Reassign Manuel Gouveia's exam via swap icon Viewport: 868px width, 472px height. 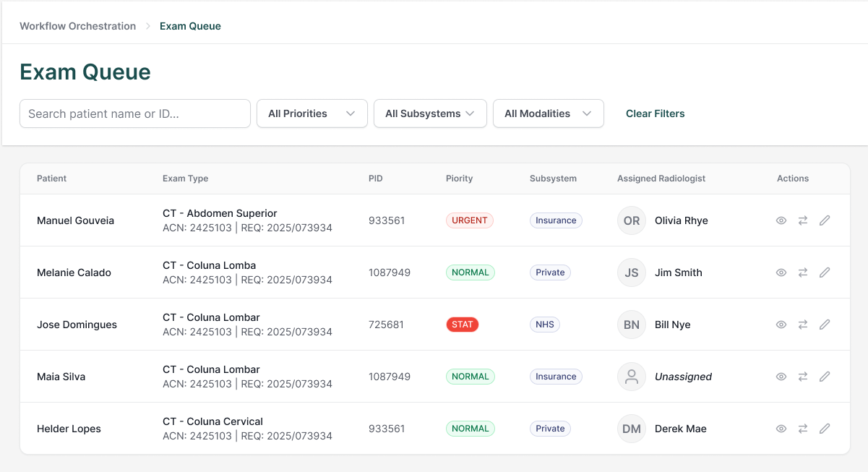(x=803, y=220)
